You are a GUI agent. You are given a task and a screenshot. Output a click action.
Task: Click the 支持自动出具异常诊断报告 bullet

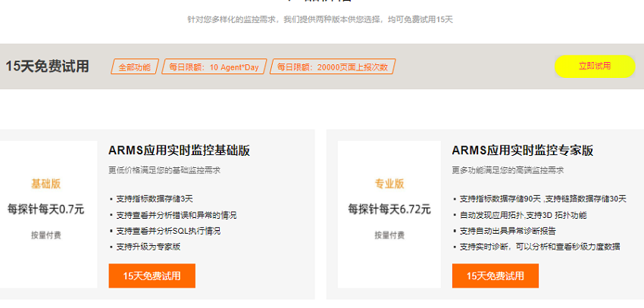[508, 231]
